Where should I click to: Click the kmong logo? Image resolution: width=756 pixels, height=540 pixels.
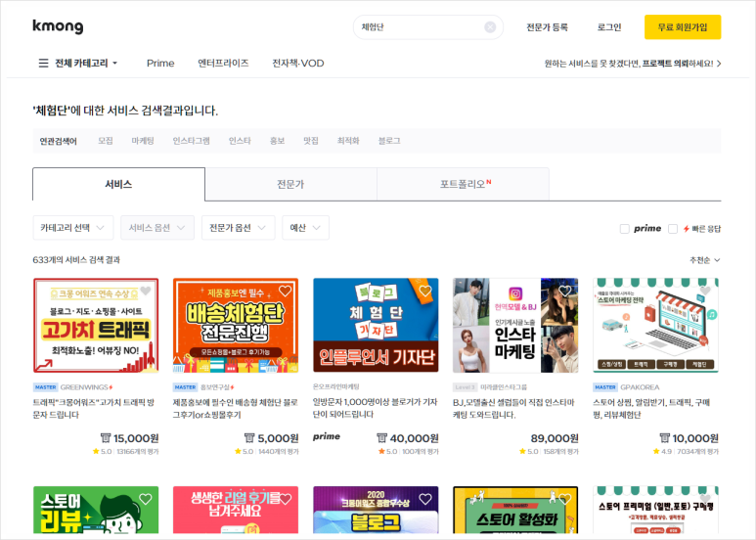point(58,26)
